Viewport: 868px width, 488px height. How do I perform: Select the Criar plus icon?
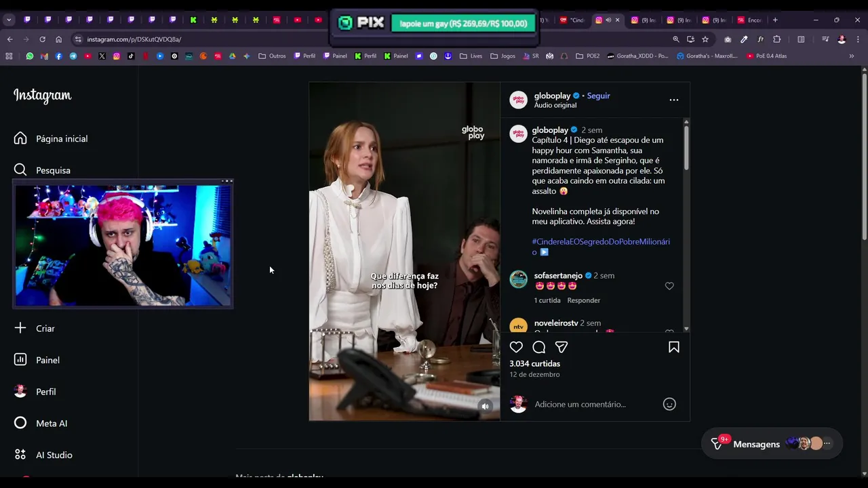20,328
